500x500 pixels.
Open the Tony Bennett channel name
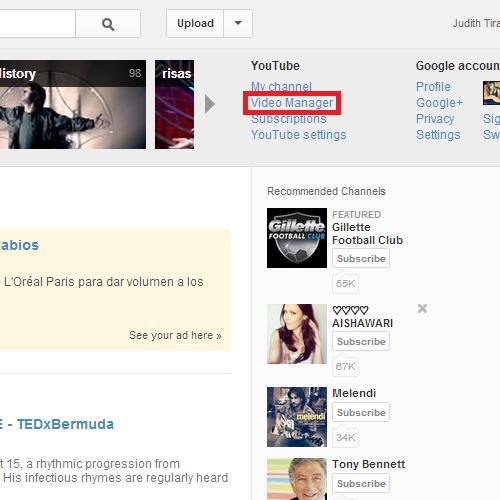(369, 464)
